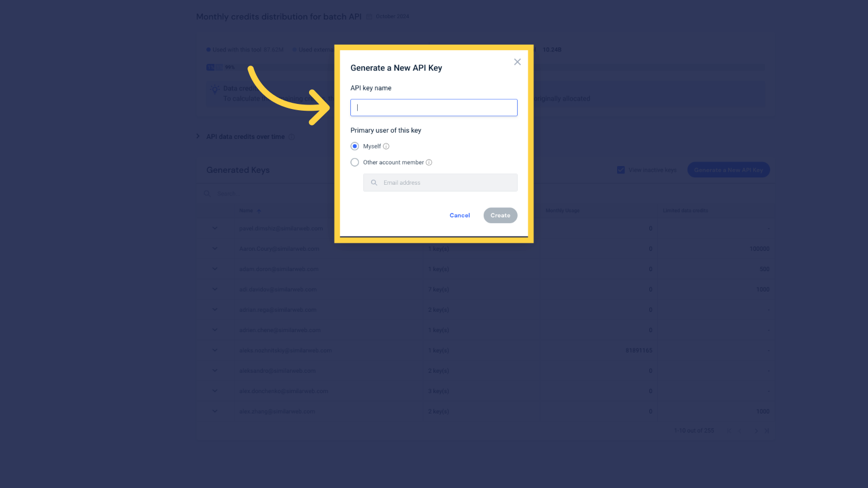This screenshot has width=868, height=488.
Task: Click the lightbulb icon beside Data credits note
Action: (x=214, y=89)
